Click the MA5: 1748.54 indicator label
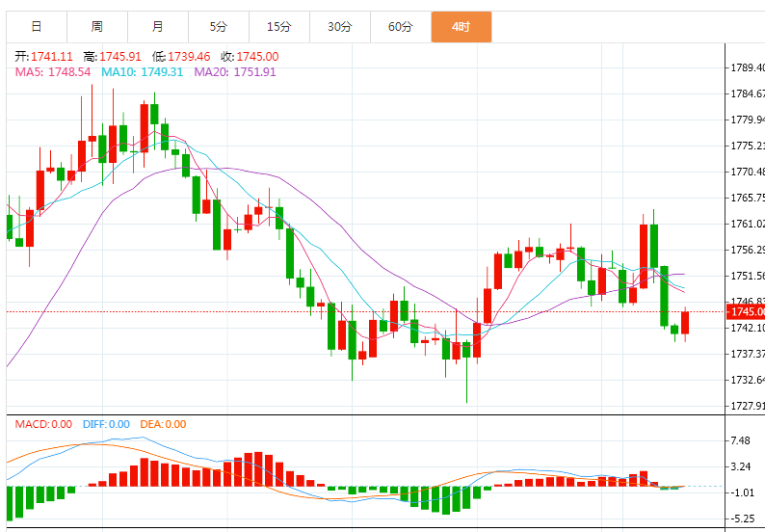This screenshot has height=532, width=765. coord(53,72)
